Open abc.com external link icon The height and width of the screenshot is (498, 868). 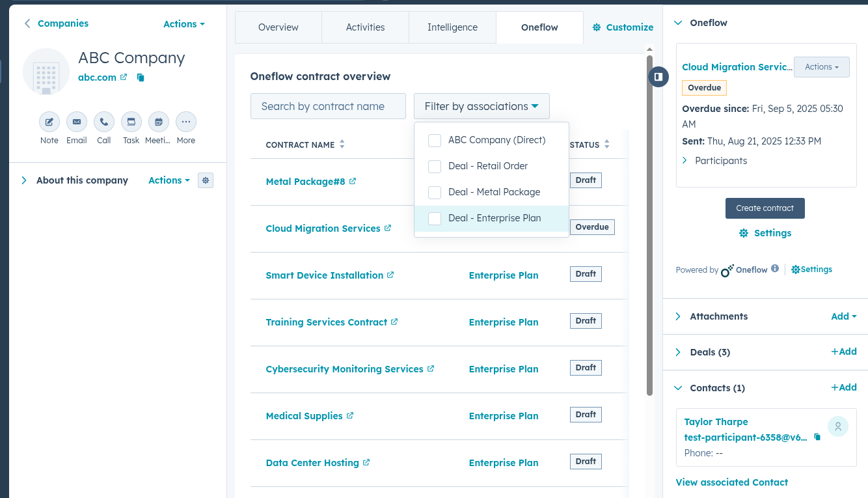(x=124, y=77)
